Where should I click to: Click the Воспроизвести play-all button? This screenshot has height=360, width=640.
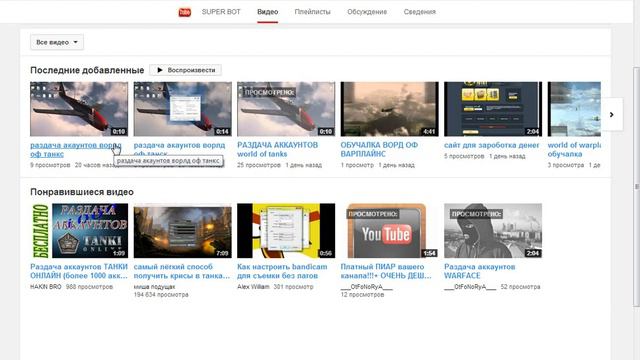coord(185,70)
